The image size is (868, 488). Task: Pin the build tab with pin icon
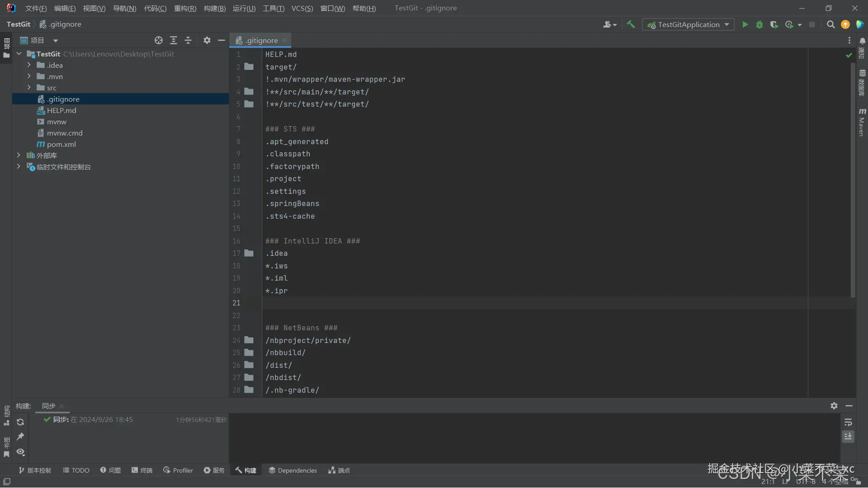(x=20, y=436)
